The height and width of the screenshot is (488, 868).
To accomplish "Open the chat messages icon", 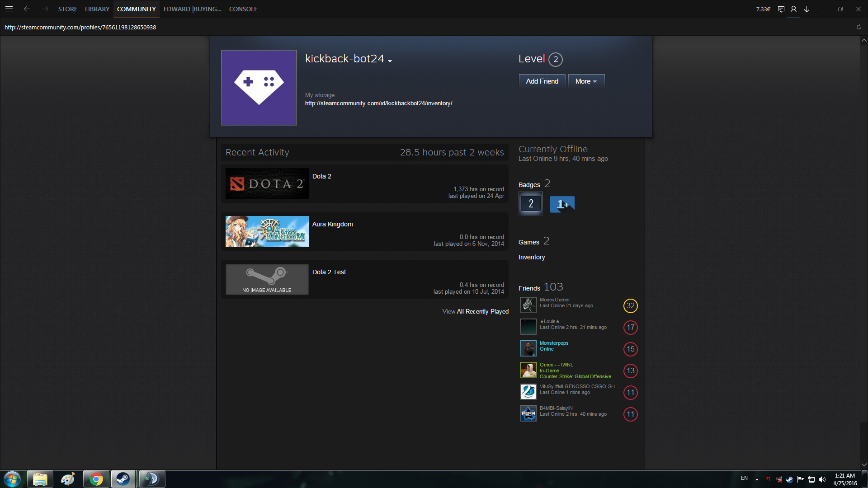I will (x=781, y=9).
